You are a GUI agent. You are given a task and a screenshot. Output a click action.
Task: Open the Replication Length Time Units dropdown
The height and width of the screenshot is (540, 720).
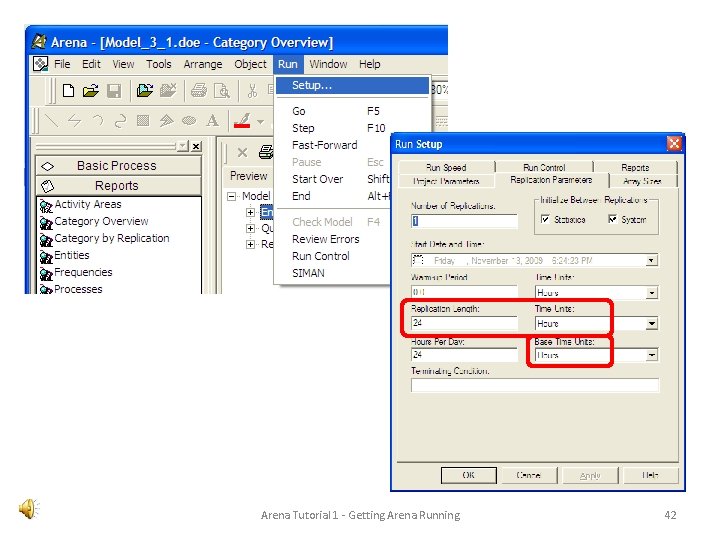click(x=652, y=324)
